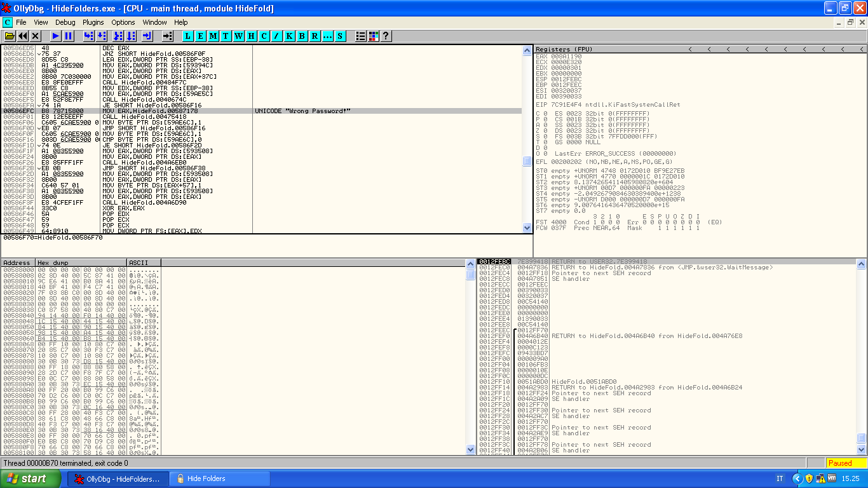Show Source via the S icon
The height and width of the screenshot is (488, 868).
[x=341, y=36]
